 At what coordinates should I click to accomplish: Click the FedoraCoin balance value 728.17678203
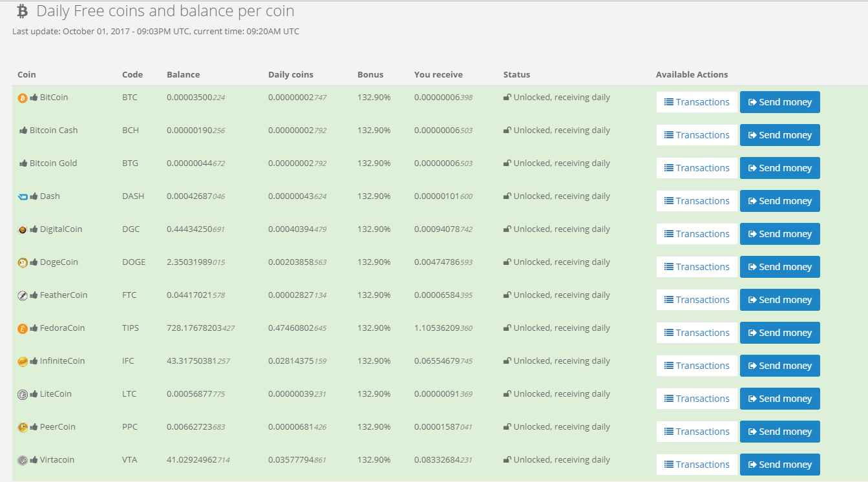[200, 328]
